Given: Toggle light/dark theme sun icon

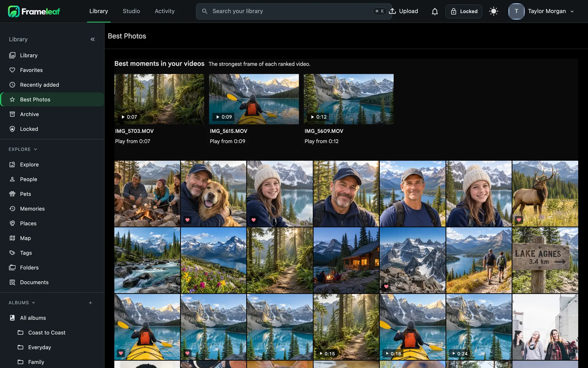Looking at the screenshot, I should click(494, 11).
